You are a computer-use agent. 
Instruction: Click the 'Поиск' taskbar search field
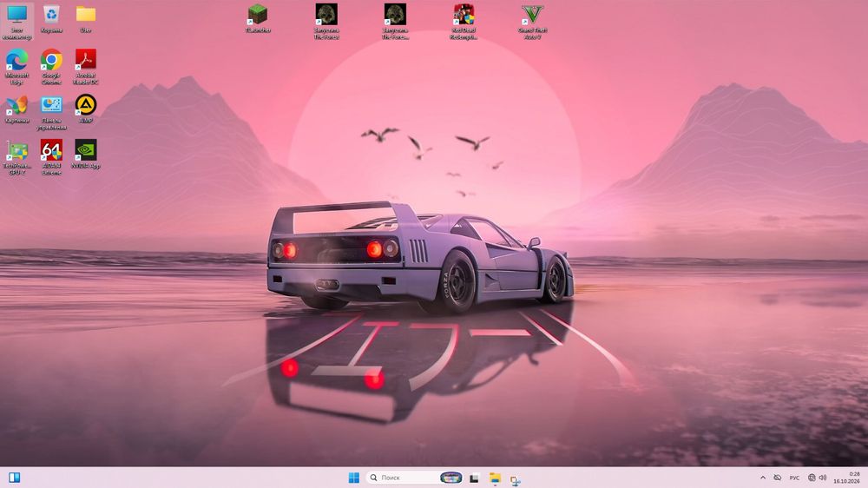pyautogui.click(x=415, y=478)
